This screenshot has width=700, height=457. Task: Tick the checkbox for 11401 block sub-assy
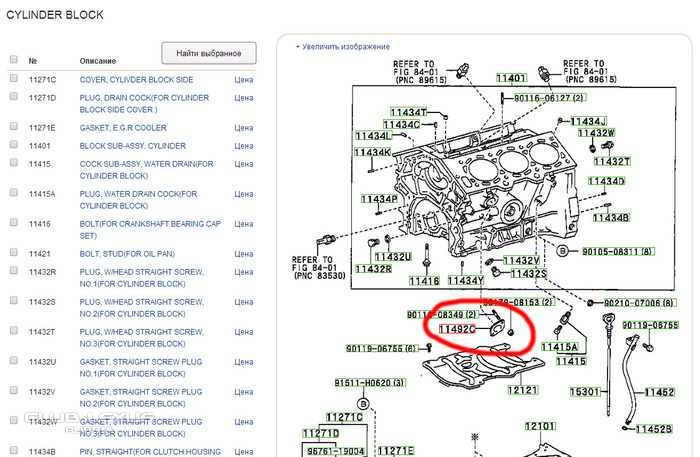[x=14, y=145]
